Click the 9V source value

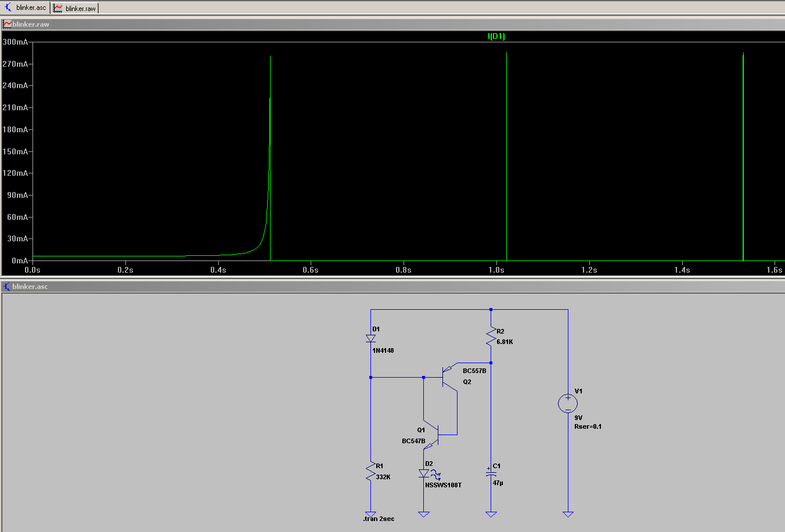pos(578,418)
